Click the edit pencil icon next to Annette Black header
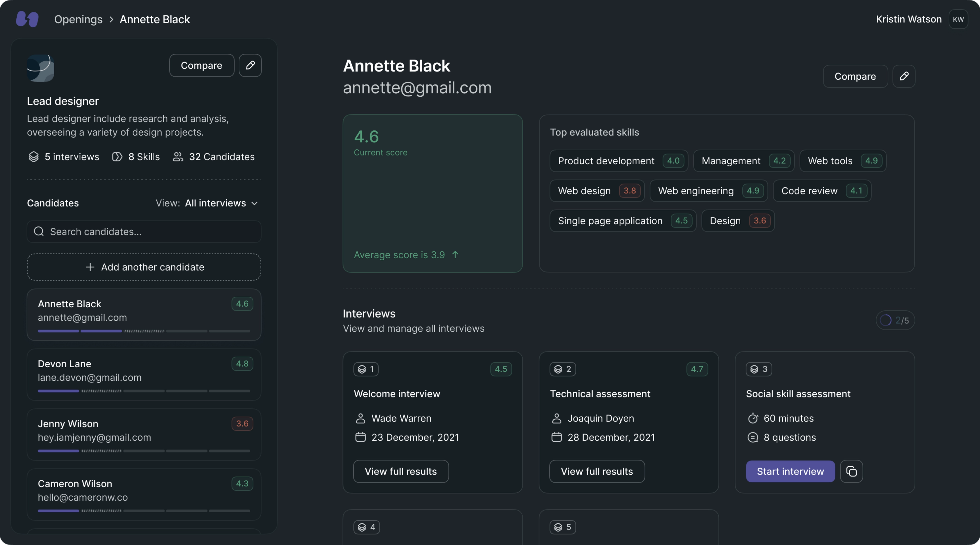Screen dimensions: 980x545 [x=904, y=76]
